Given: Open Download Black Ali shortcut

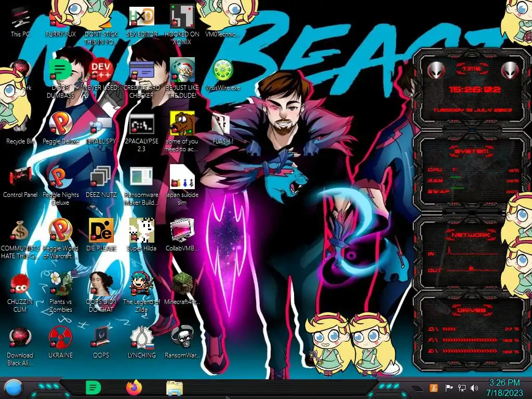Looking at the screenshot, I should tap(20, 347).
